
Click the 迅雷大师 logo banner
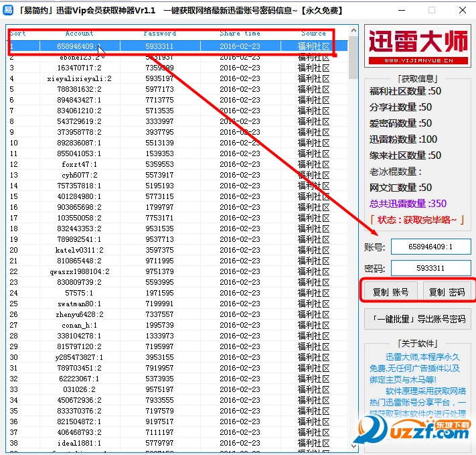[418, 46]
